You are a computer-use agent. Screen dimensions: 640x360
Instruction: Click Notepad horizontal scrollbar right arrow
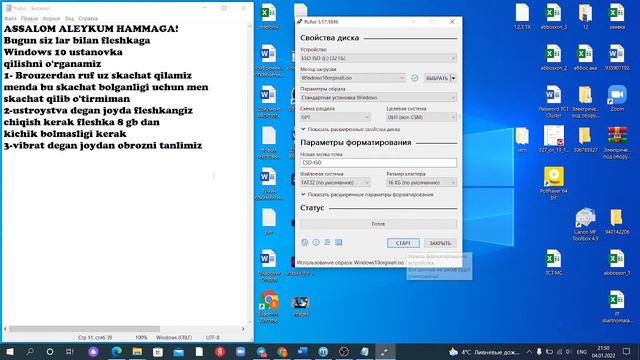(243, 329)
